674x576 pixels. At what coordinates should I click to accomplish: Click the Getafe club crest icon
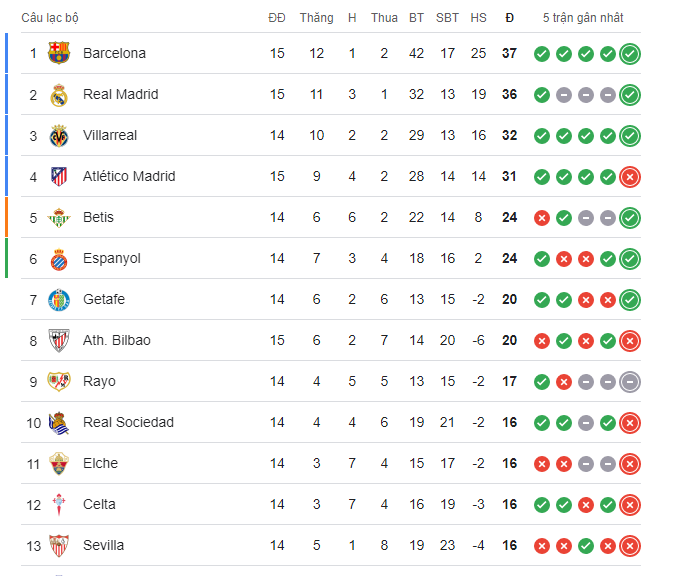click(60, 299)
